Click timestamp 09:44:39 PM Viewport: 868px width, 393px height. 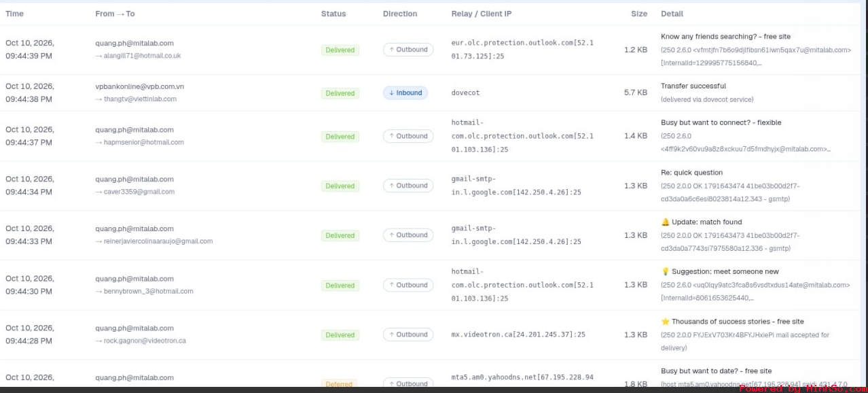(x=29, y=56)
